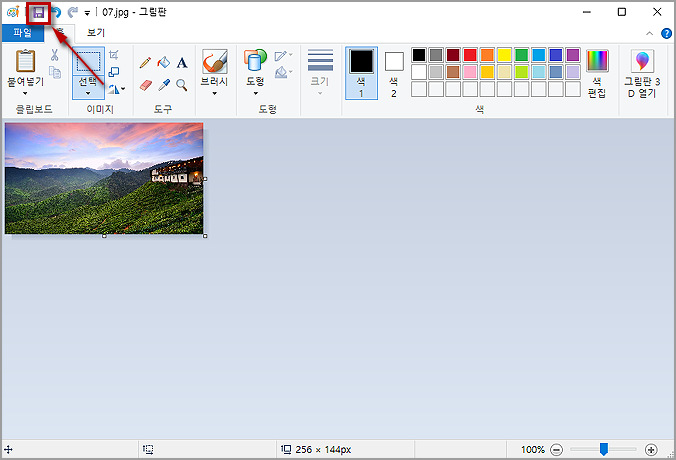This screenshot has width=676, height=460.
Task: Open the 파일 menu tab
Action: (x=23, y=33)
